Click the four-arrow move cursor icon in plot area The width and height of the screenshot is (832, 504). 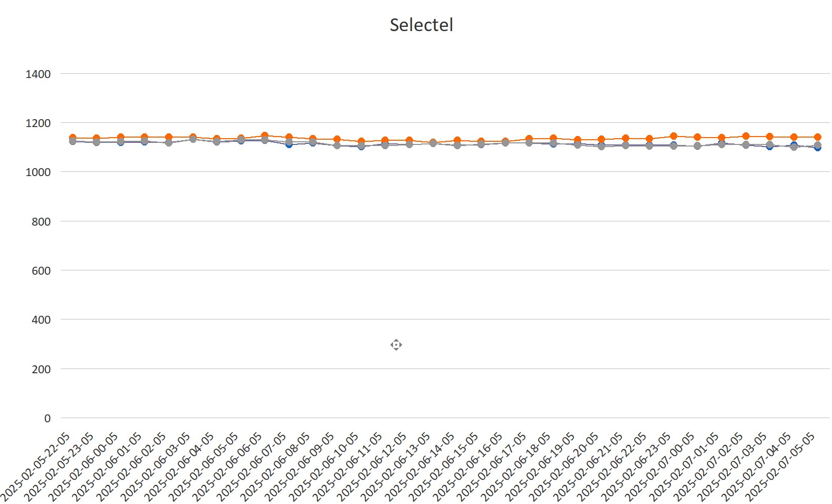tap(396, 345)
